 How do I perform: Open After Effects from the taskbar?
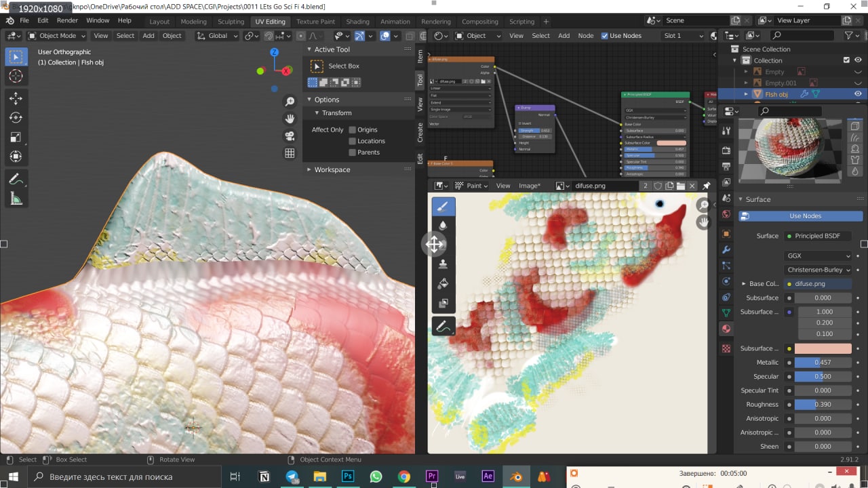pos(488,476)
